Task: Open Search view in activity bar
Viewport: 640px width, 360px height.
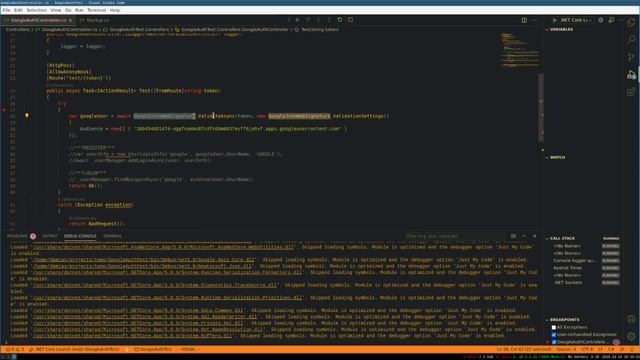Action: point(631,40)
